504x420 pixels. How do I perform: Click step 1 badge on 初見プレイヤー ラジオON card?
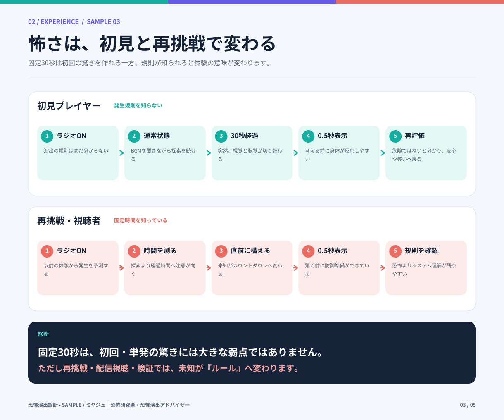click(x=47, y=136)
